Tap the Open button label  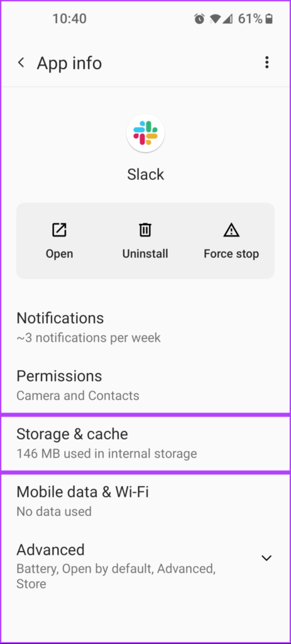59,254
